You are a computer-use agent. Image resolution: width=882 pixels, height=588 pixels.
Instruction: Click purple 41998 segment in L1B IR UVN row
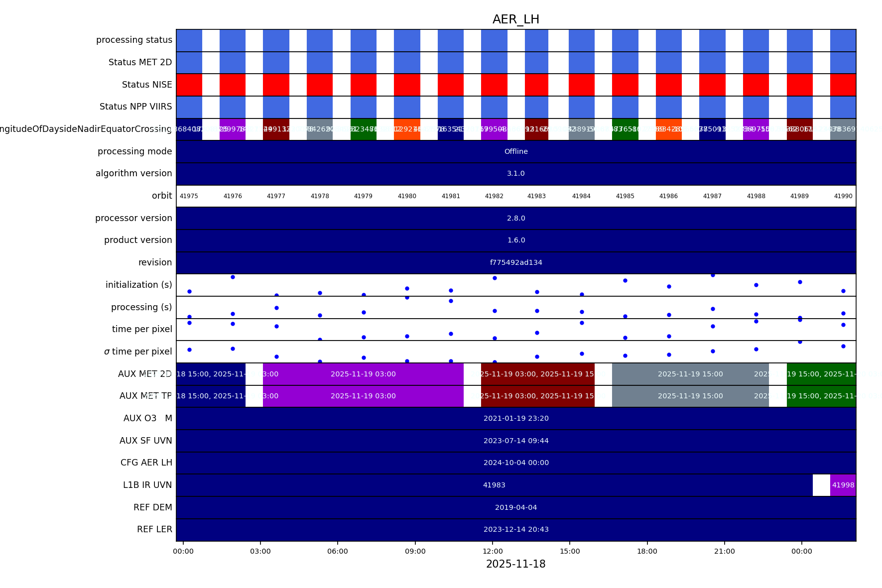(843, 485)
